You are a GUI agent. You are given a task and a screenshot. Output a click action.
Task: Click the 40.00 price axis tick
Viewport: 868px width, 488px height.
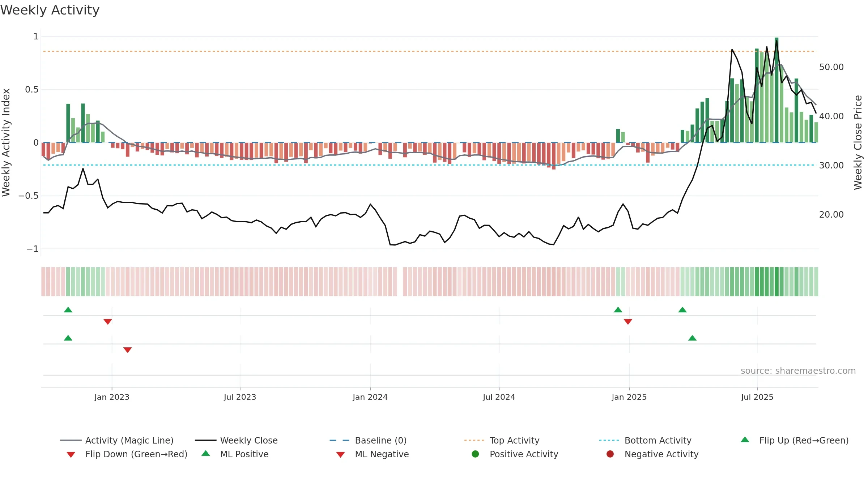point(831,116)
